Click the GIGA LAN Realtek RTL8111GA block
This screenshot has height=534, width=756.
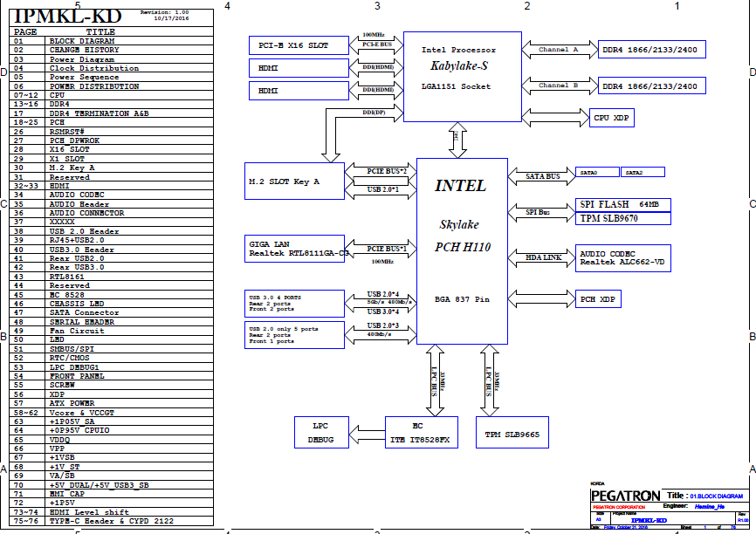coord(295,250)
